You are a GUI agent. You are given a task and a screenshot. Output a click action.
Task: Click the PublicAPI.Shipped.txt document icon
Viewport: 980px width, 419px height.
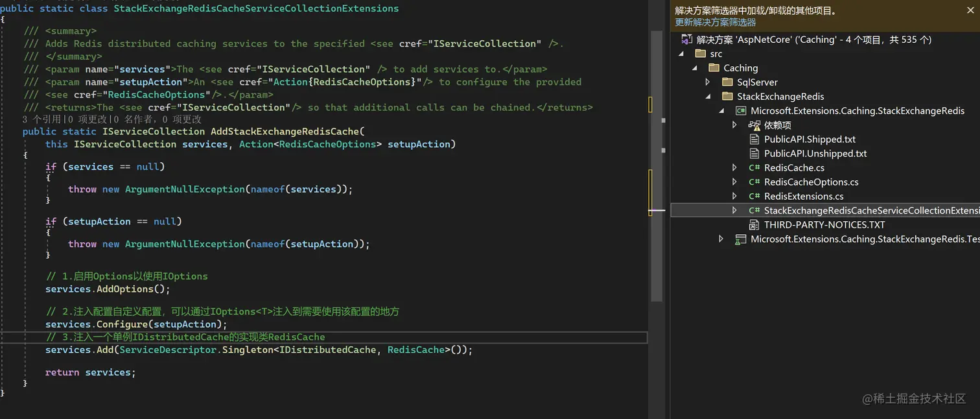point(754,139)
